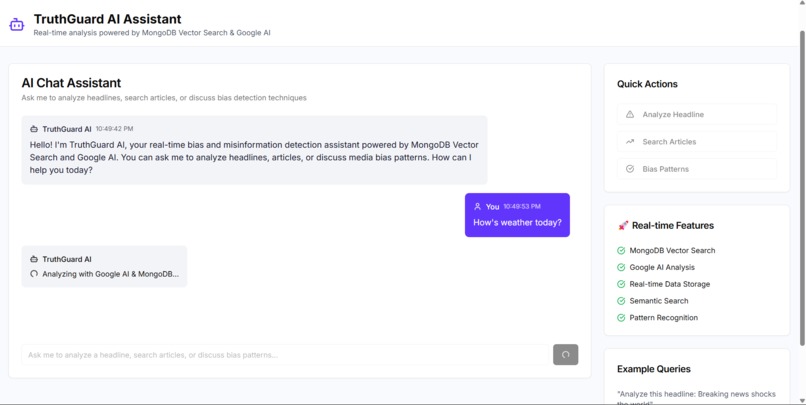Click the green check next to Semantic Search
Image resolution: width=806 pixels, height=405 pixels.
(621, 301)
